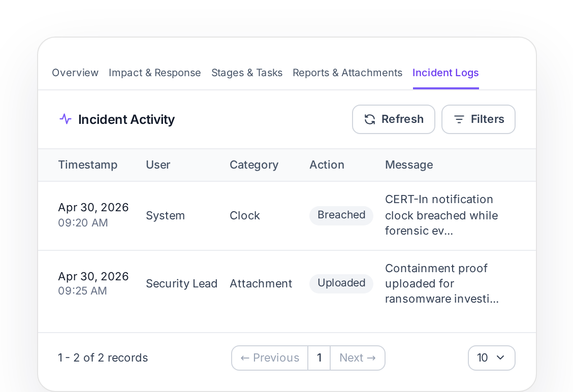Click the Incident Activity heading

tap(126, 119)
